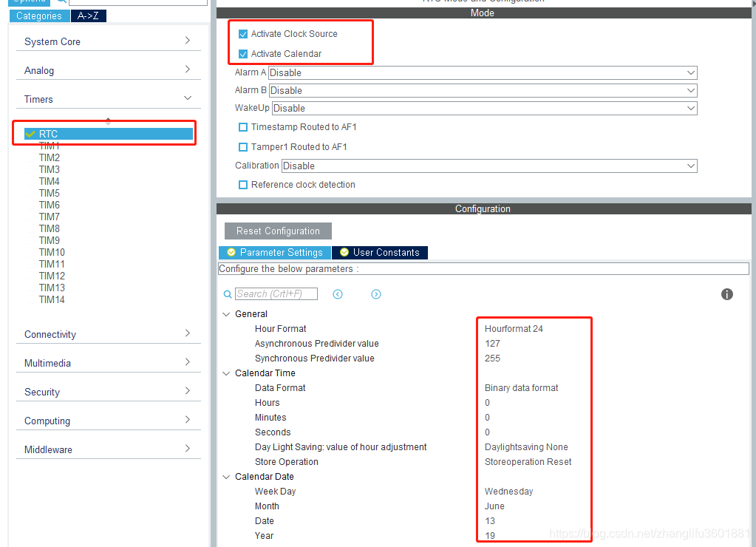Select TIM10 in the Timers list

click(x=52, y=252)
